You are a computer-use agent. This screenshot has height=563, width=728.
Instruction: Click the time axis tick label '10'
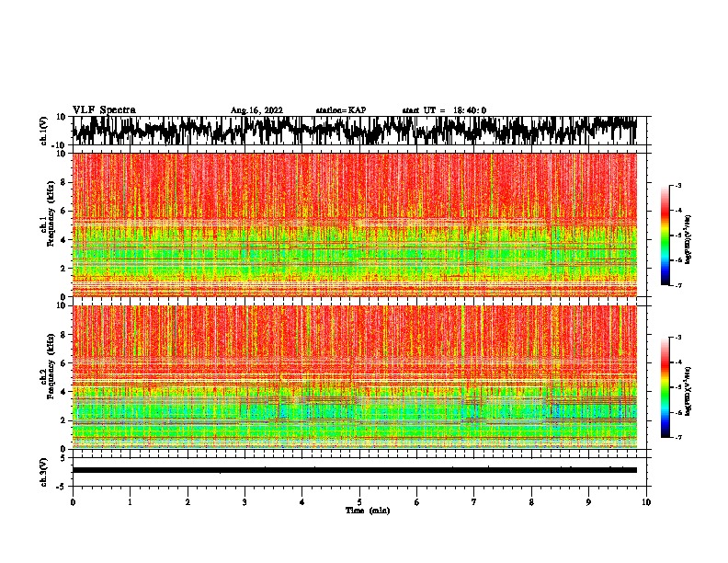(x=646, y=502)
